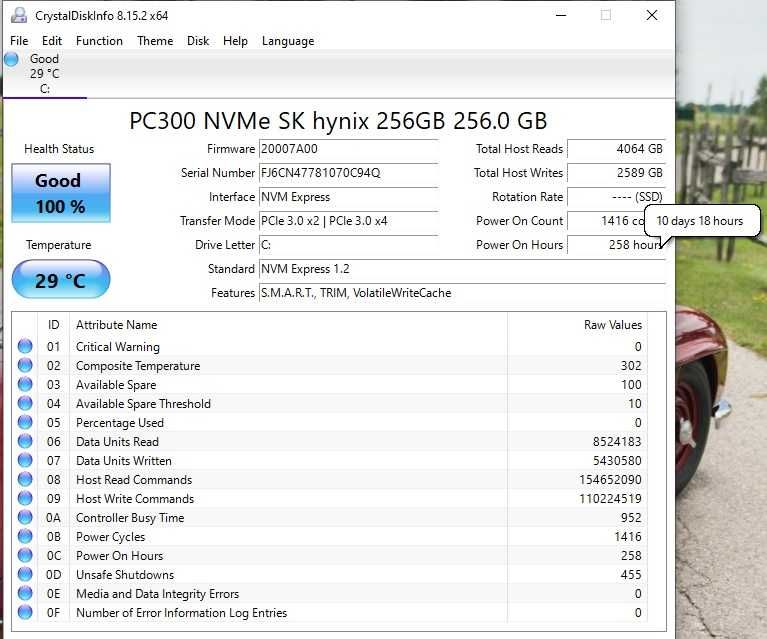
Task: Click raw value 5430580 for Data Units Written
Action: click(617, 460)
